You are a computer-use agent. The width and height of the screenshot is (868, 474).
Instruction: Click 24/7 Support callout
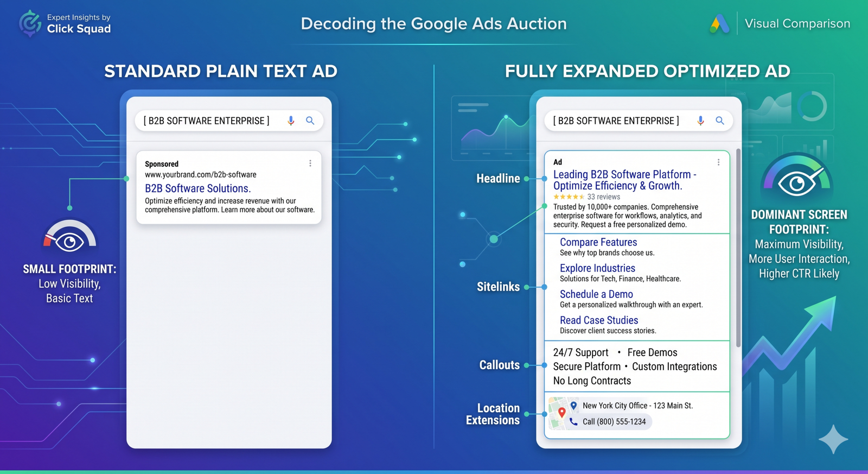[580, 352]
